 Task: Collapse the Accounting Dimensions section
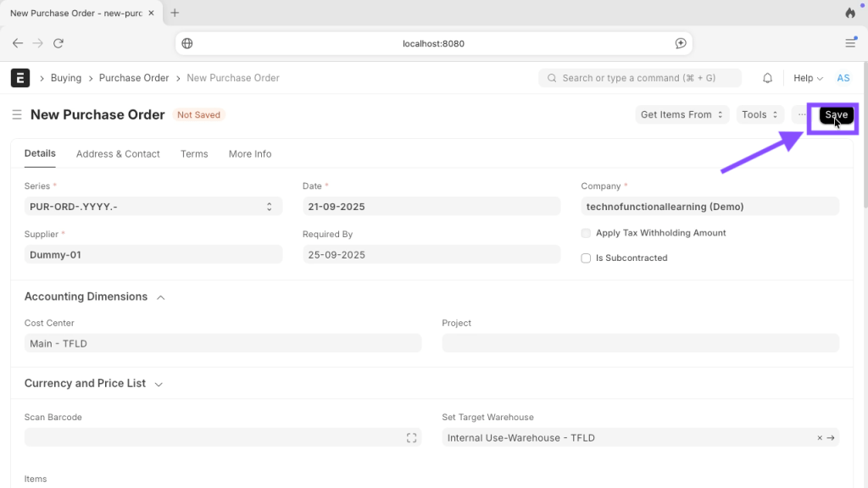(161, 297)
